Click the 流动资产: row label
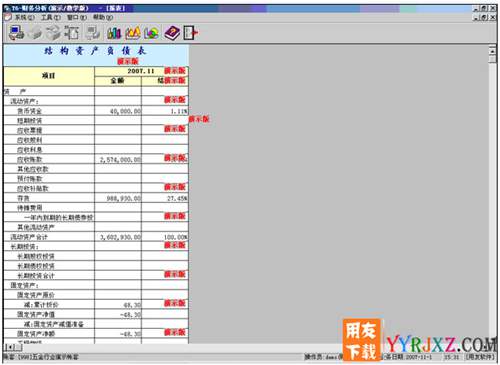500x365 pixels. point(24,101)
